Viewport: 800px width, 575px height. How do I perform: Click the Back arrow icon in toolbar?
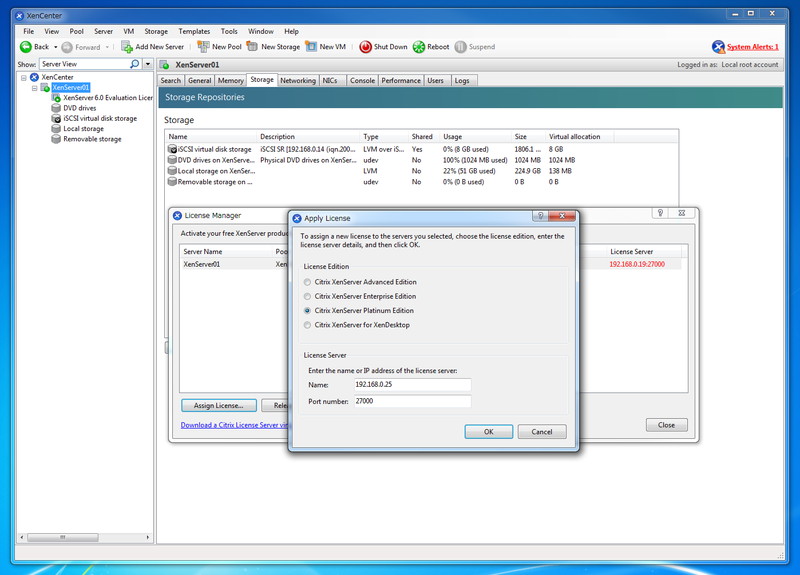click(x=26, y=47)
